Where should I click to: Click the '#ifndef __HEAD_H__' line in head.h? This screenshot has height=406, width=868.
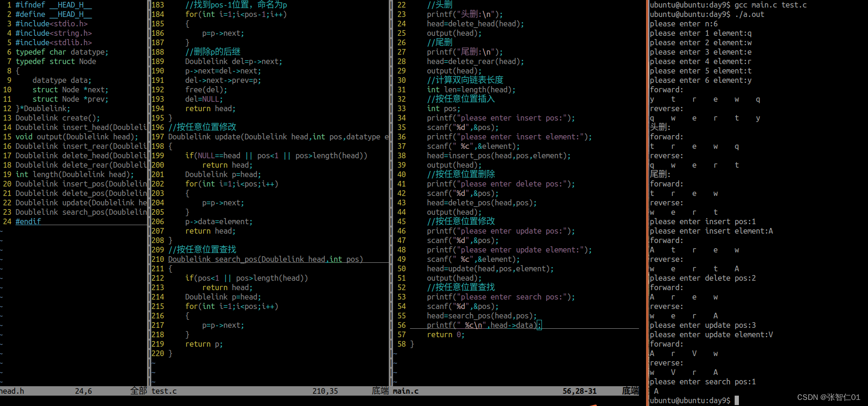[x=54, y=5]
